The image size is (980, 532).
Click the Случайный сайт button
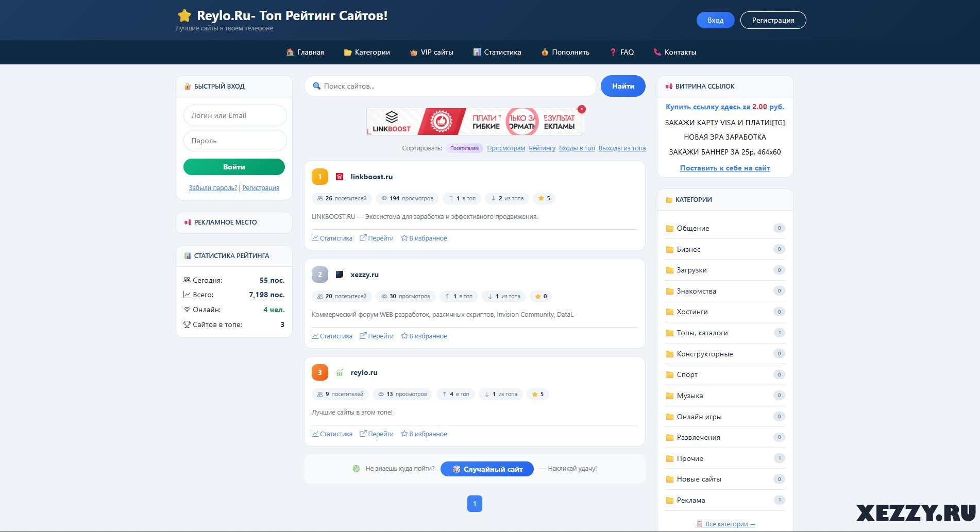coord(487,469)
